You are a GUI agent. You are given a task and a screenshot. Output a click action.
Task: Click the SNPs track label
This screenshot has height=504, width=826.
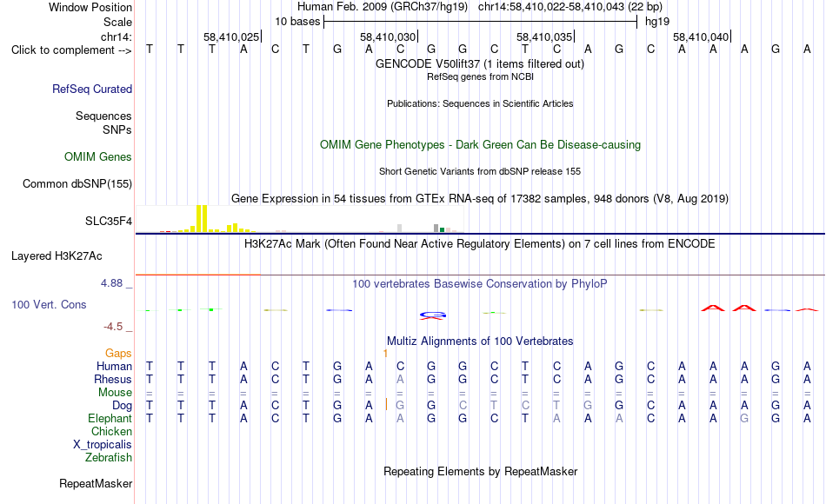pos(117,129)
